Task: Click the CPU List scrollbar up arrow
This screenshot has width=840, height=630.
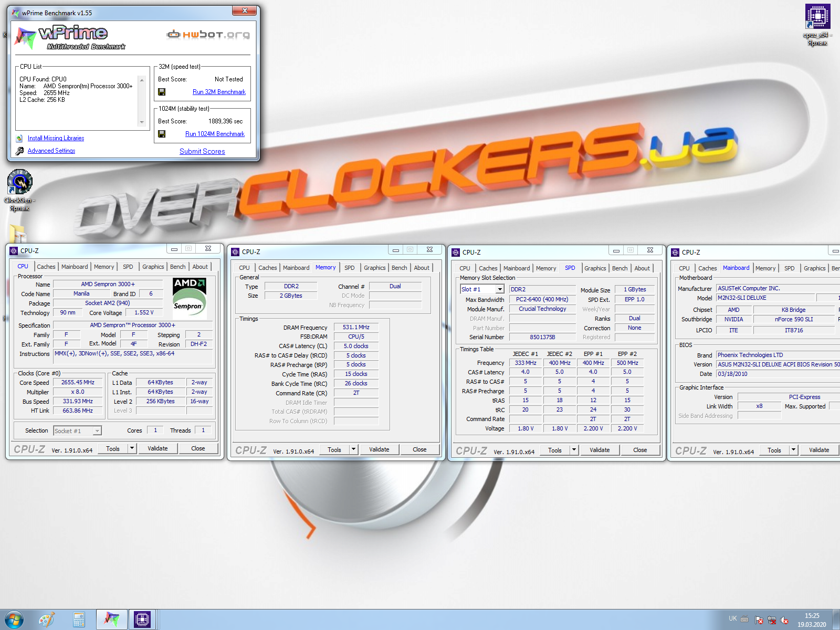Action: (142, 80)
